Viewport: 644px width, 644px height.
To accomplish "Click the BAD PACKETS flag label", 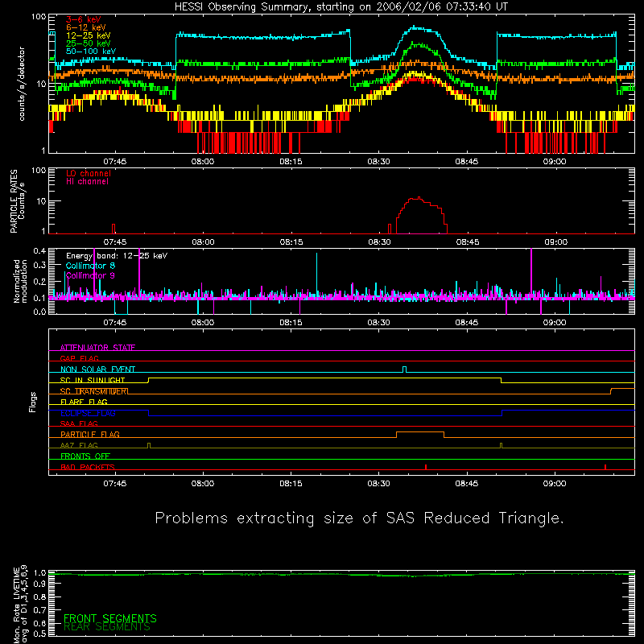I will coord(88,467).
